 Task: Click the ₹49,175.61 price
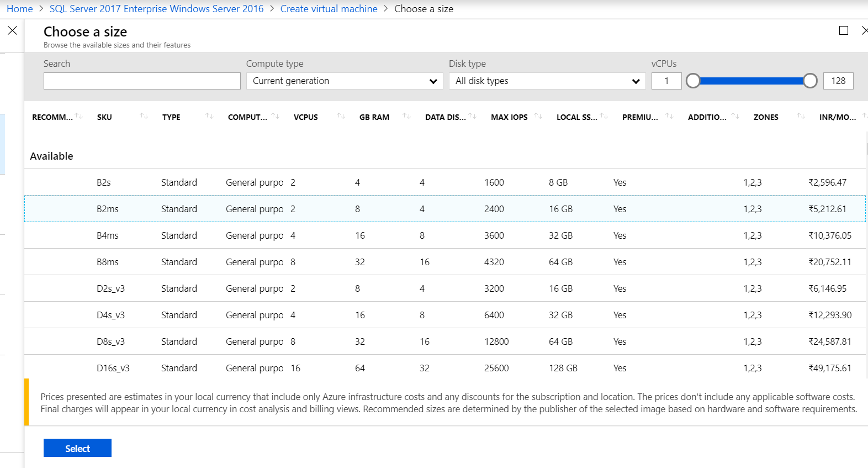[x=830, y=368]
